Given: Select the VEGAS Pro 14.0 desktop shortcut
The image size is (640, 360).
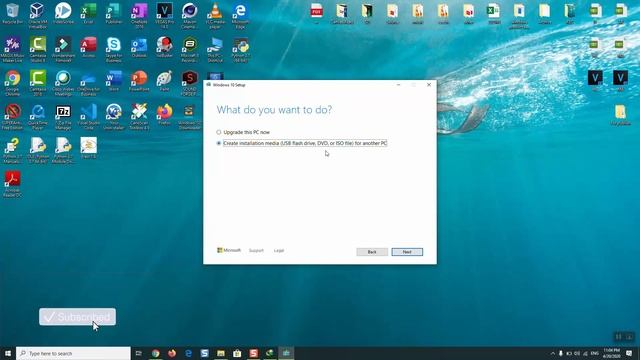Looking at the screenshot, I should point(164,16).
